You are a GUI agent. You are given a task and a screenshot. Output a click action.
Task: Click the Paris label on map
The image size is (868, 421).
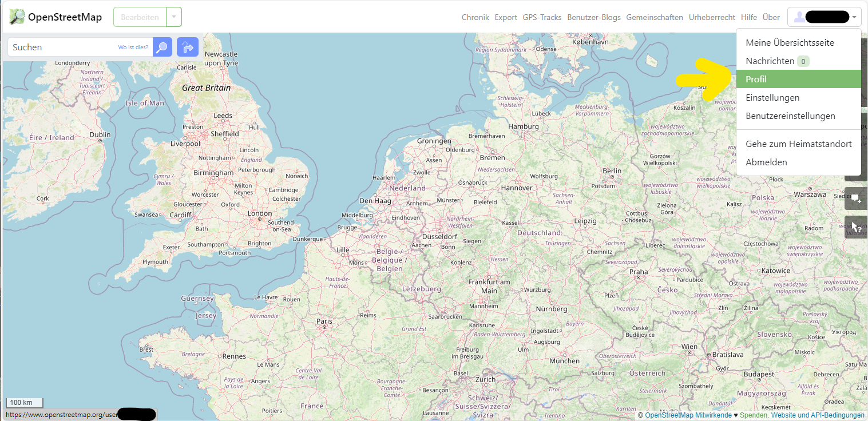324,321
